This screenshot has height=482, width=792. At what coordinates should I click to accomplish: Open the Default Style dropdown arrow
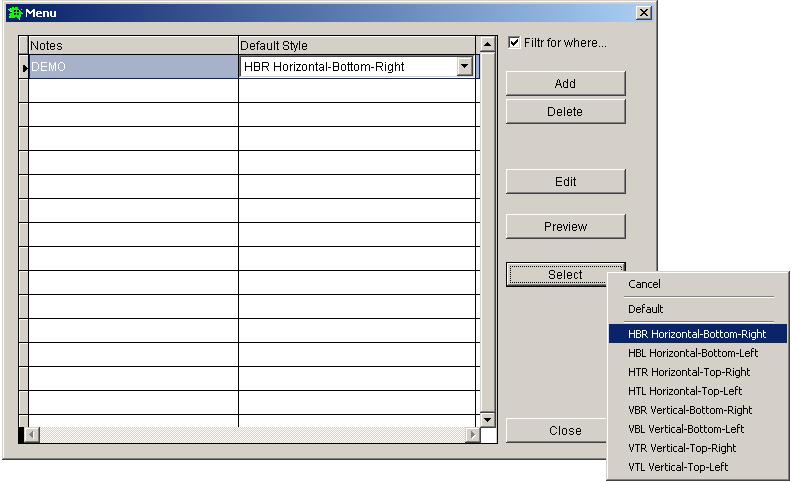464,67
